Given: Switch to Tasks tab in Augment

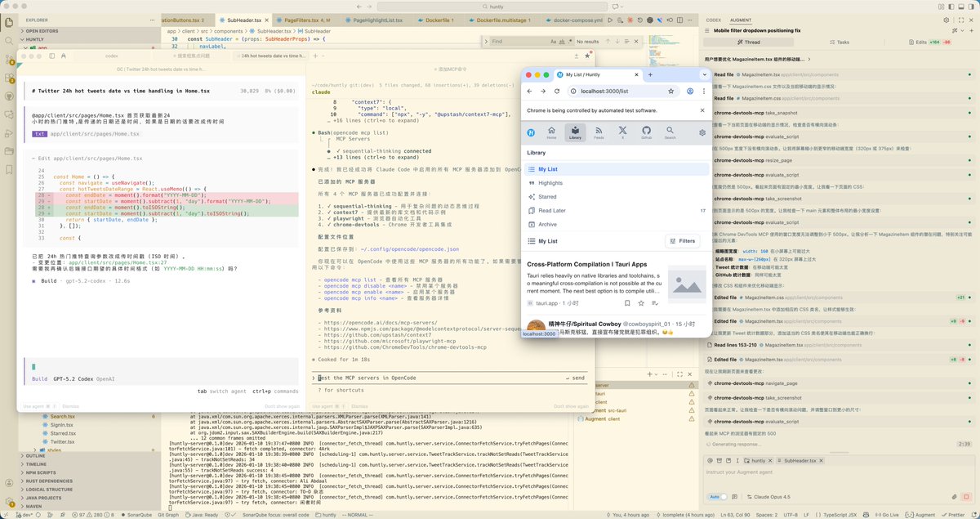Looking at the screenshot, I should click(x=839, y=42).
